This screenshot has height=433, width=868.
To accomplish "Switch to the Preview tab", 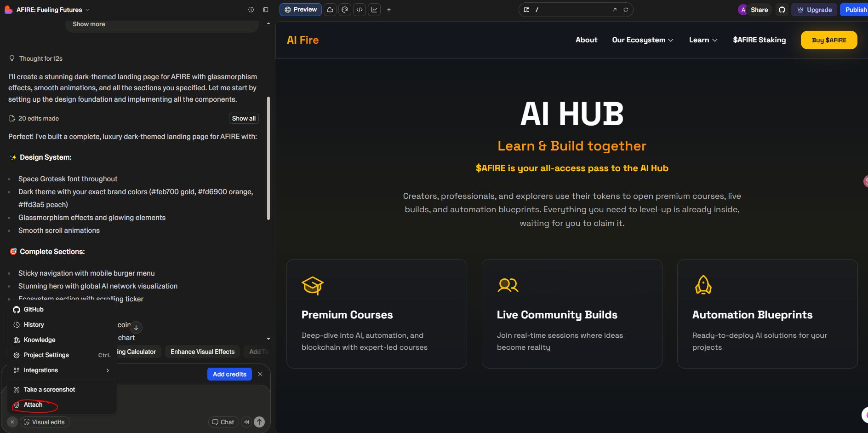I will 301,10.
